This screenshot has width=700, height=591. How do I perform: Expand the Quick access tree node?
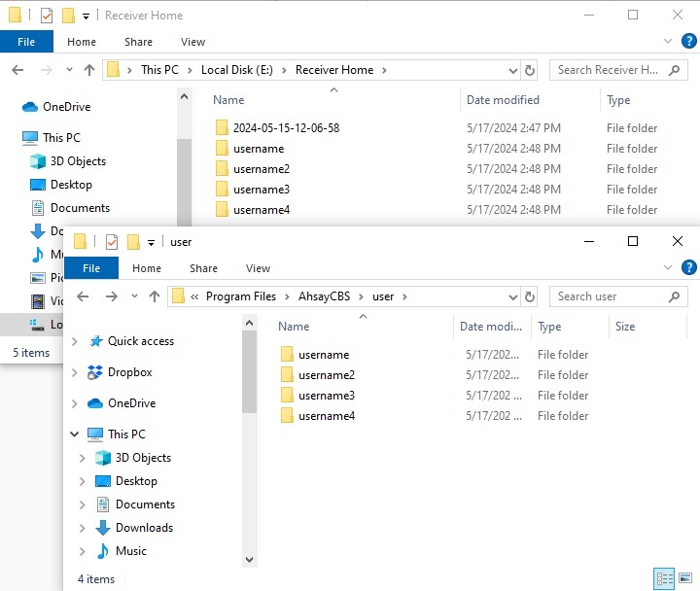tap(75, 341)
